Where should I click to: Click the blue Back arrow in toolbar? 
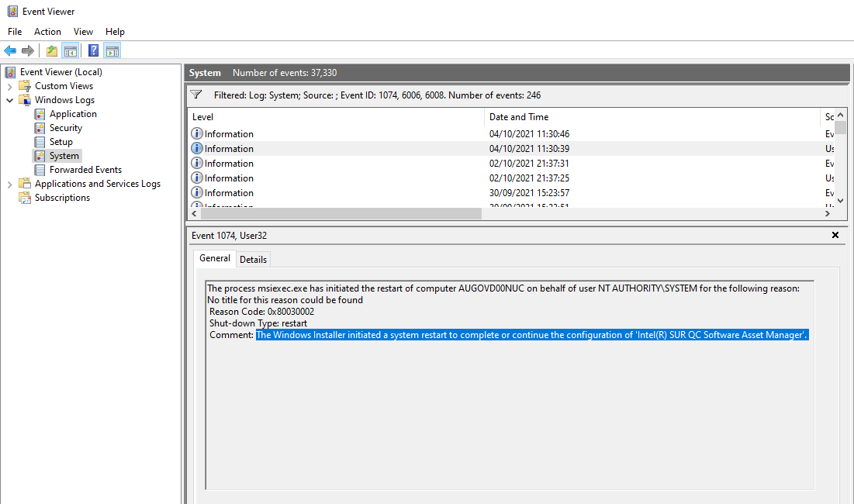(x=10, y=51)
